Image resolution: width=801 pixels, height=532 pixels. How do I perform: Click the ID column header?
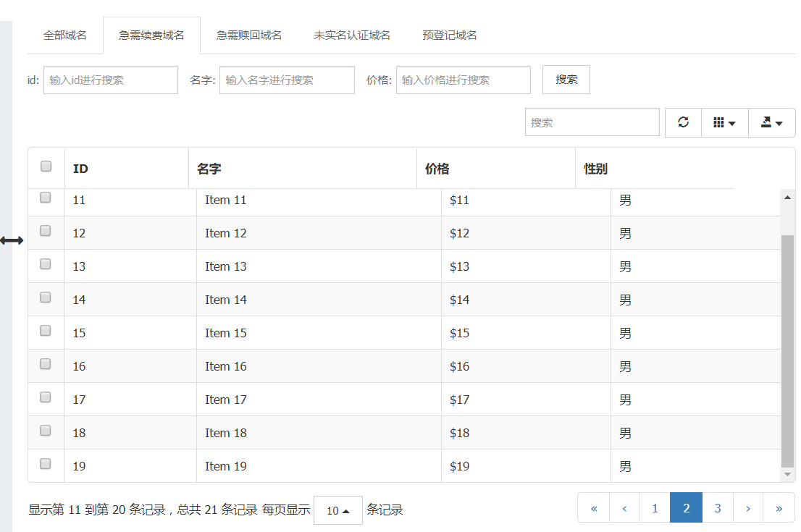coord(127,169)
